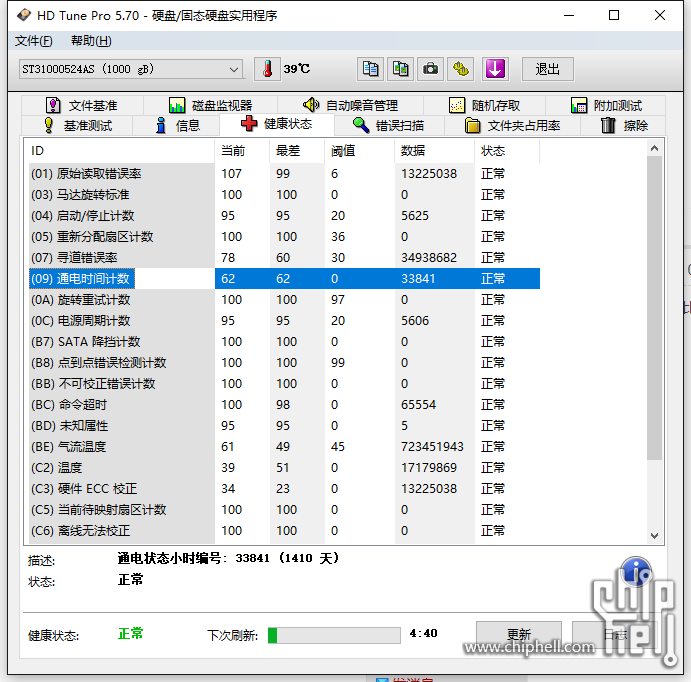Image resolution: width=691 pixels, height=682 pixels.
Task: Sort by the ID column header
Action: tap(119, 151)
